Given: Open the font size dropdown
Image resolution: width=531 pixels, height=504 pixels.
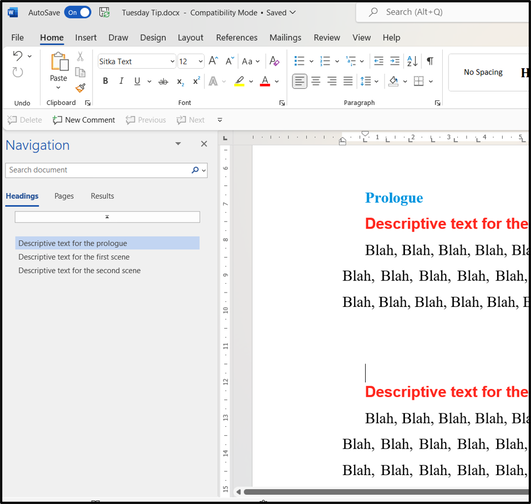Looking at the screenshot, I should (x=200, y=61).
